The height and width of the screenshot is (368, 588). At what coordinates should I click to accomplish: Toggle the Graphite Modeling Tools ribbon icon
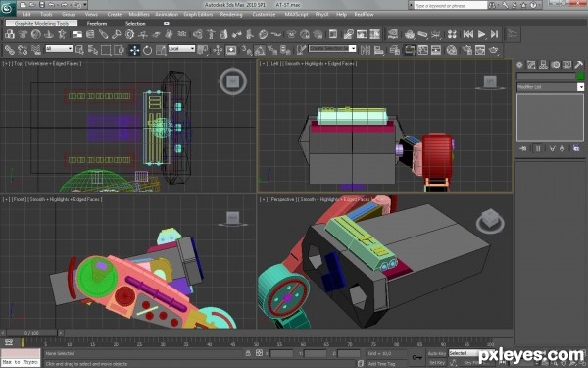[409, 50]
